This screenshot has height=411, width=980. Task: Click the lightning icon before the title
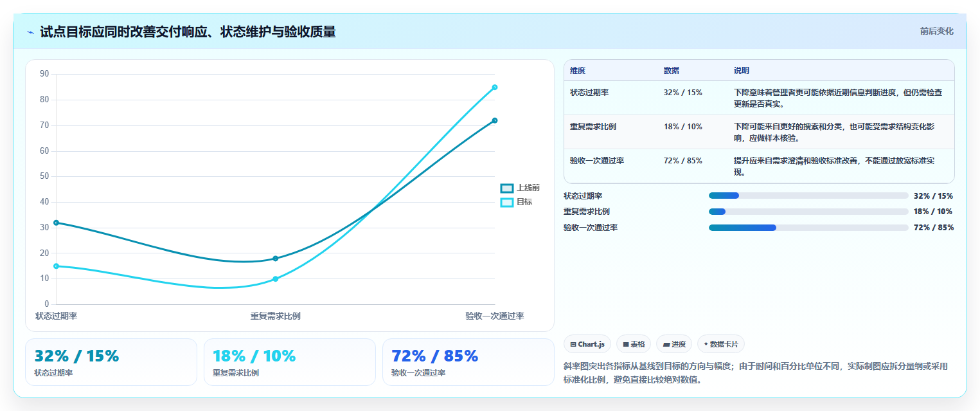tap(30, 32)
